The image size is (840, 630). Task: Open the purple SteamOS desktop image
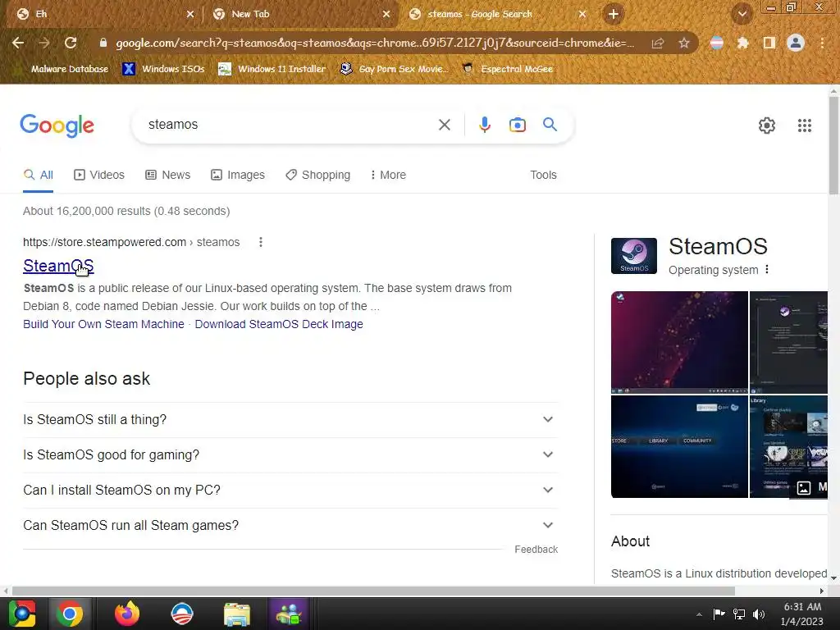[679, 342]
